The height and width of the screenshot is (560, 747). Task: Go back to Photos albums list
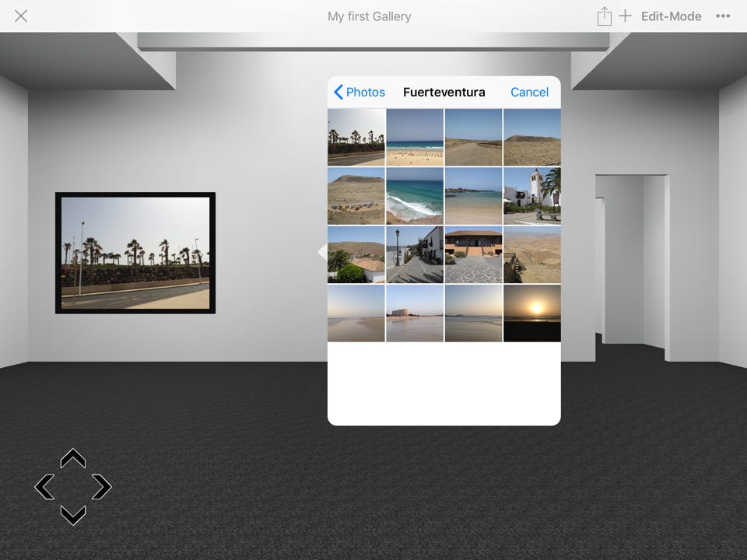(359, 92)
